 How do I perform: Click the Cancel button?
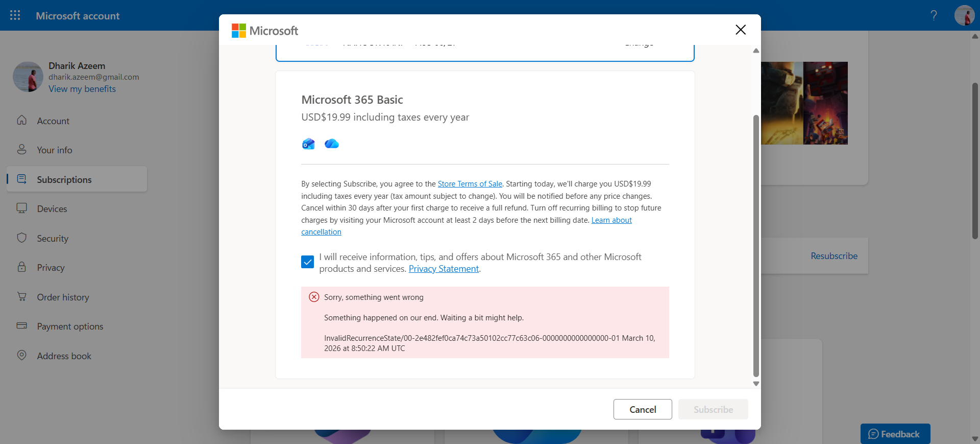[643, 409]
